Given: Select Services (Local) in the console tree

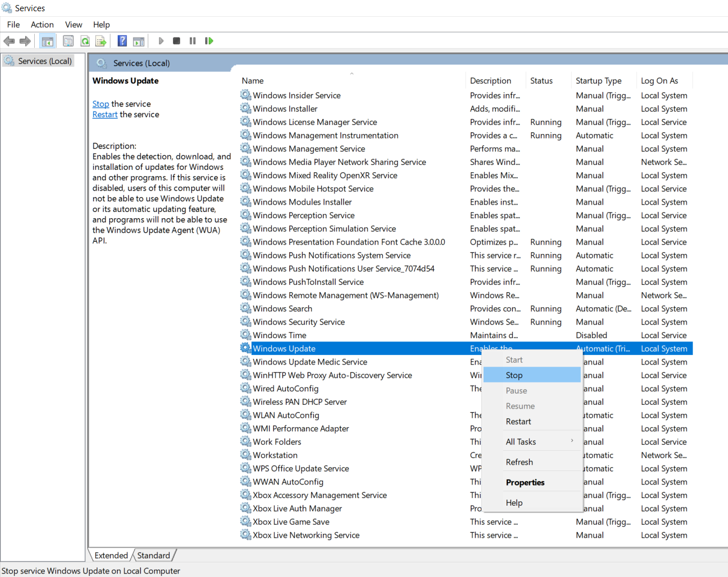Looking at the screenshot, I should pyautogui.click(x=44, y=61).
